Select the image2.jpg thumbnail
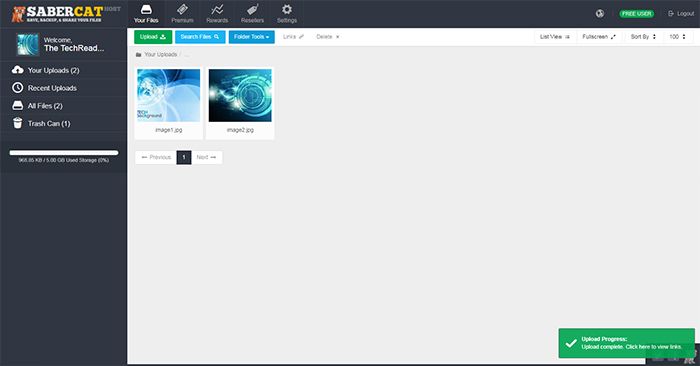The width and height of the screenshot is (700, 366). pyautogui.click(x=240, y=95)
